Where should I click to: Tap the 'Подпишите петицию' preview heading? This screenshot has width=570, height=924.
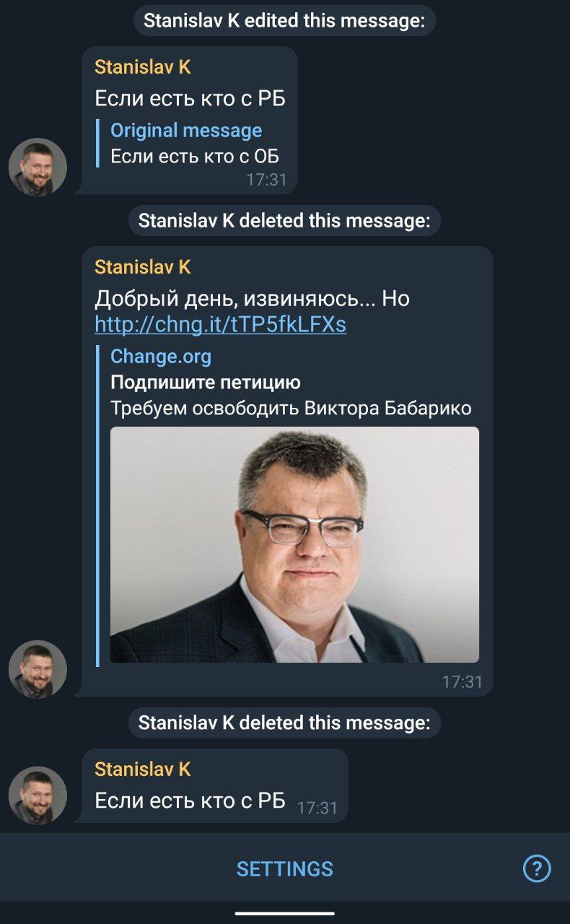206,383
